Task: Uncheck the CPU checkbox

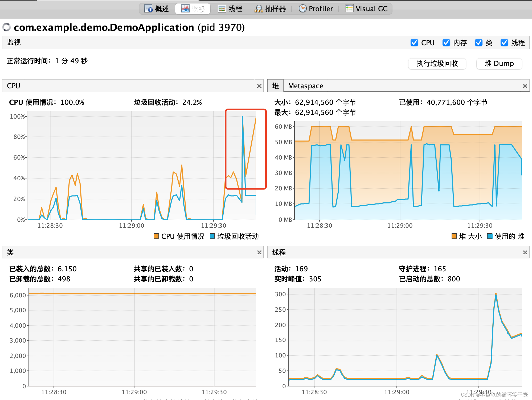Action: (414, 43)
